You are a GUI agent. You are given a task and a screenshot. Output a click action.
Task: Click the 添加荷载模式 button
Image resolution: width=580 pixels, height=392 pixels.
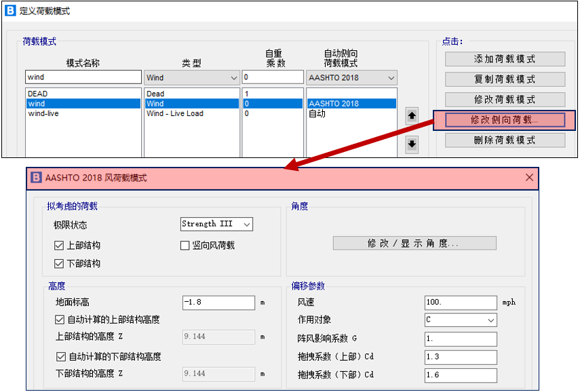click(x=505, y=59)
